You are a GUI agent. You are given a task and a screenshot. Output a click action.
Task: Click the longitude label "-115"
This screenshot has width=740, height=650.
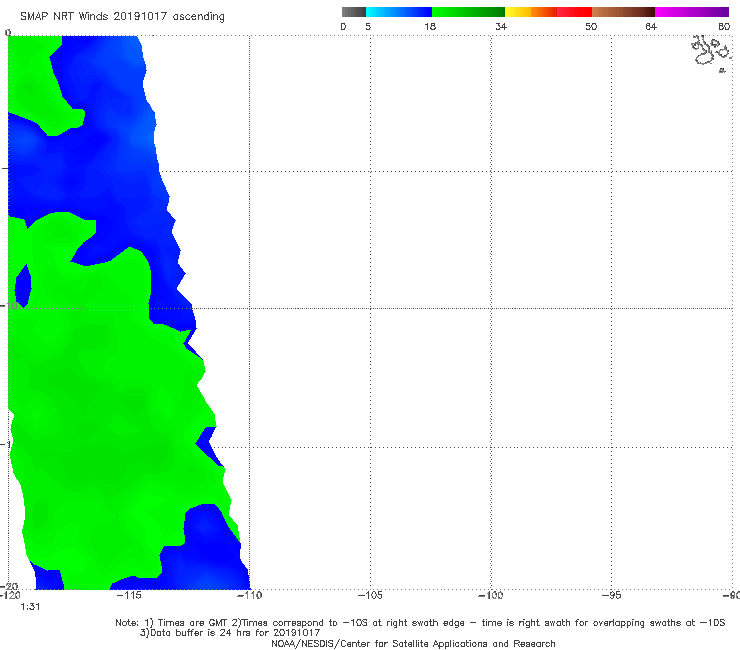pyautogui.click(x=129, y=595)
